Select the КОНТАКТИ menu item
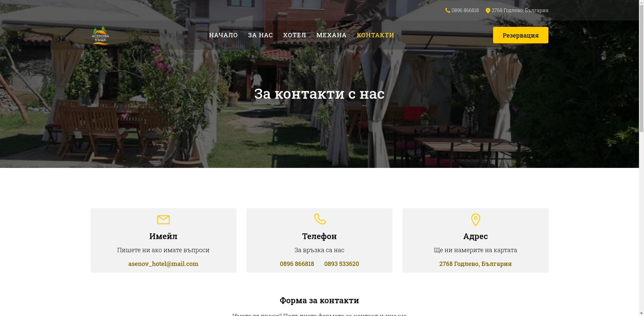Image resolution: width=644 pixels, height=316 pixels. pyautogui.click(x=375, y=35)
